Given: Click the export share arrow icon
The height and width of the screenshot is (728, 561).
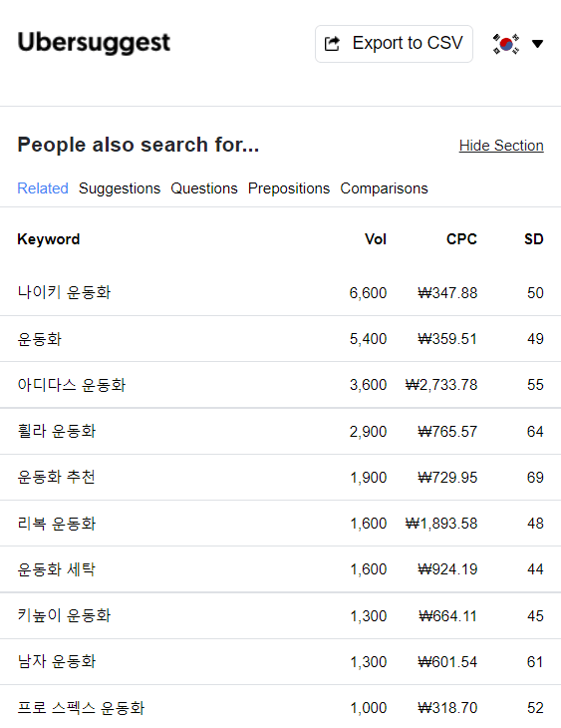Looking at the screenshot, I should (x=332, y=44).
